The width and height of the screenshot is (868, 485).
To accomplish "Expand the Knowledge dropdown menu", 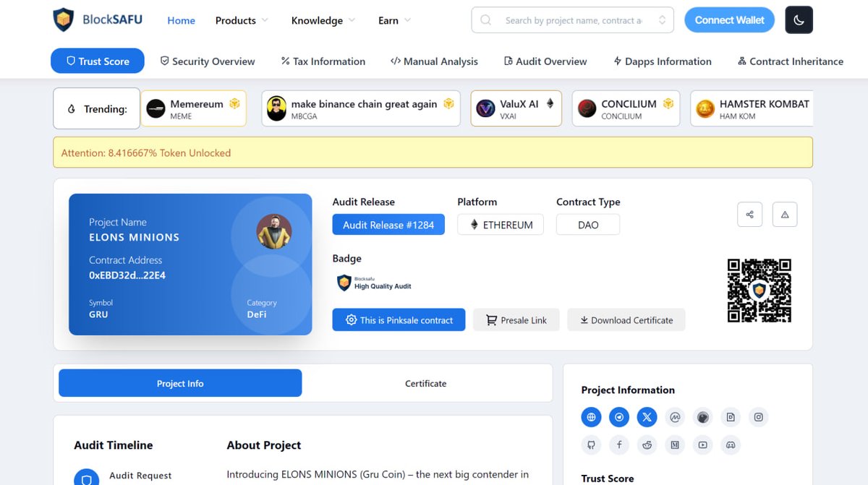I will 323,20.
